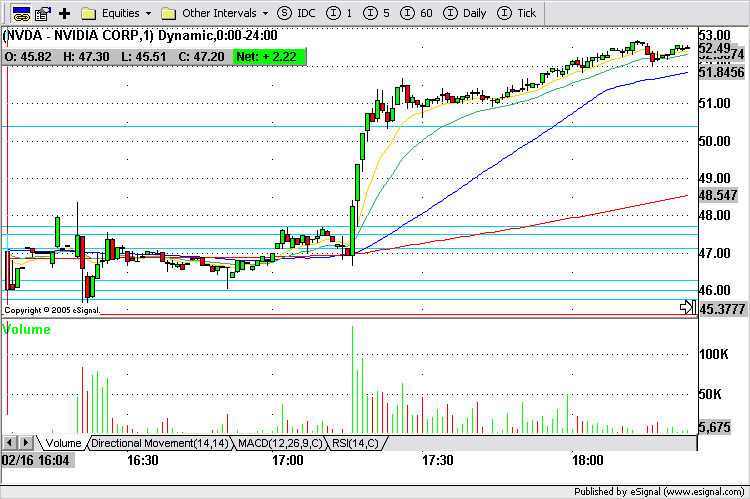Viewport: 750px width, 499px height.
Task: Click the left tab scroll arrow
Action: pos(10,443)
